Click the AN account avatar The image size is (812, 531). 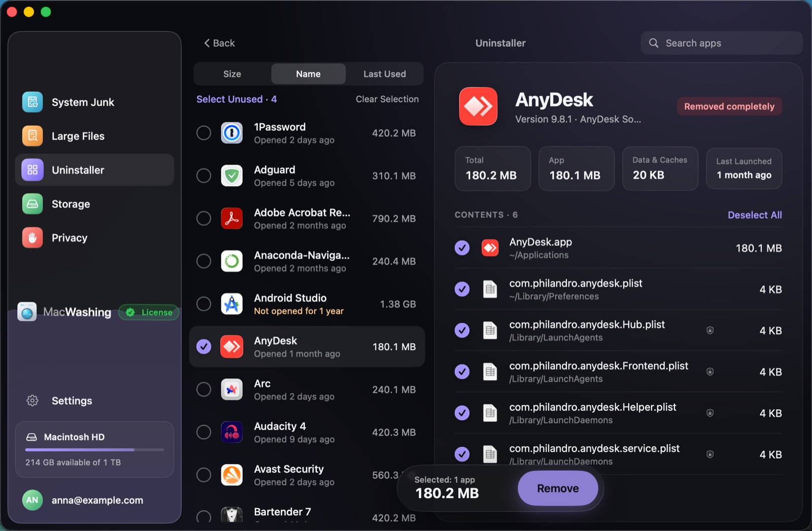point(32,500)
